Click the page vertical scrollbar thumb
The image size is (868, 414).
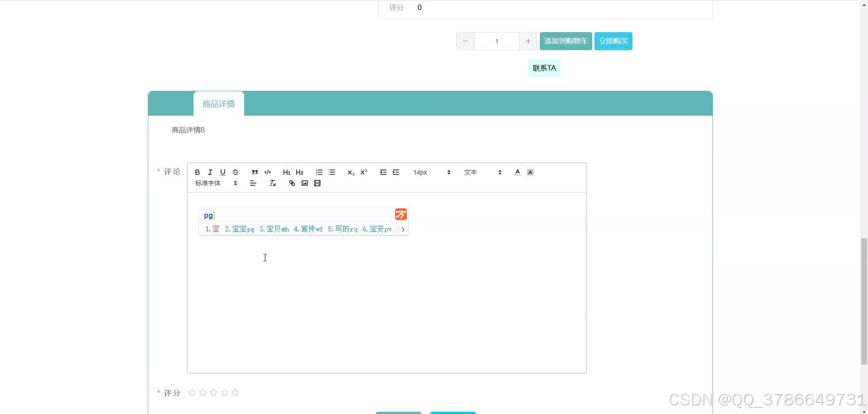(864, 301)
